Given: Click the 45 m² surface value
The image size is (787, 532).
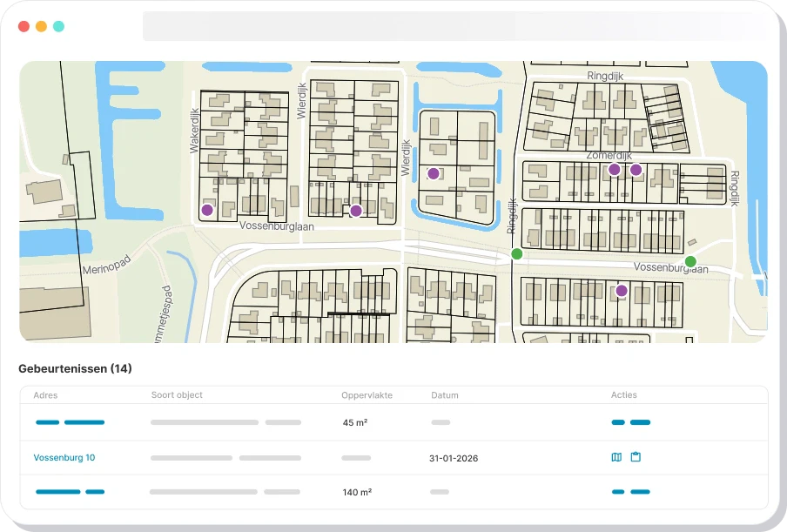Looking at the screenshot, I should pos(355,422).
